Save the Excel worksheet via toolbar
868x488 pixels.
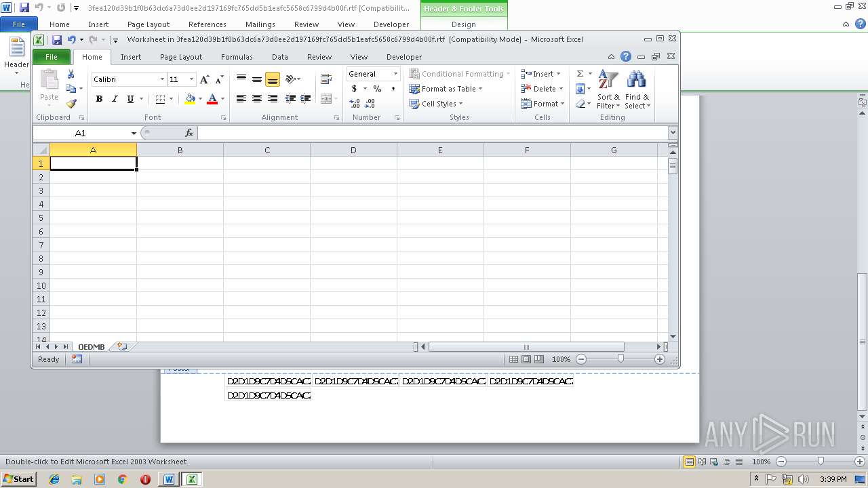point(57,40)
